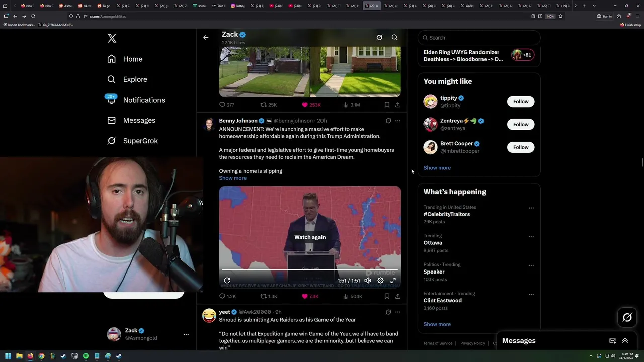
Task: Click Watch again on the video
Action: [310, 237]
